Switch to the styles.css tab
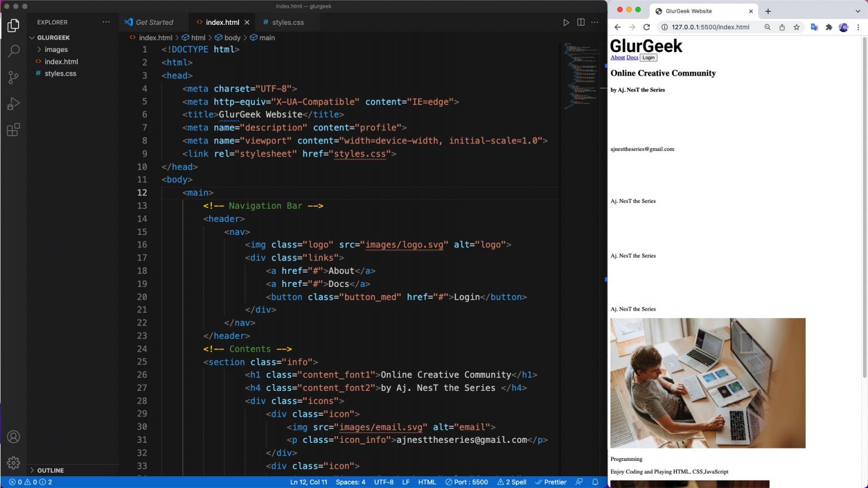The height and width of the screenshot is (488, 868). click(287, 23)
